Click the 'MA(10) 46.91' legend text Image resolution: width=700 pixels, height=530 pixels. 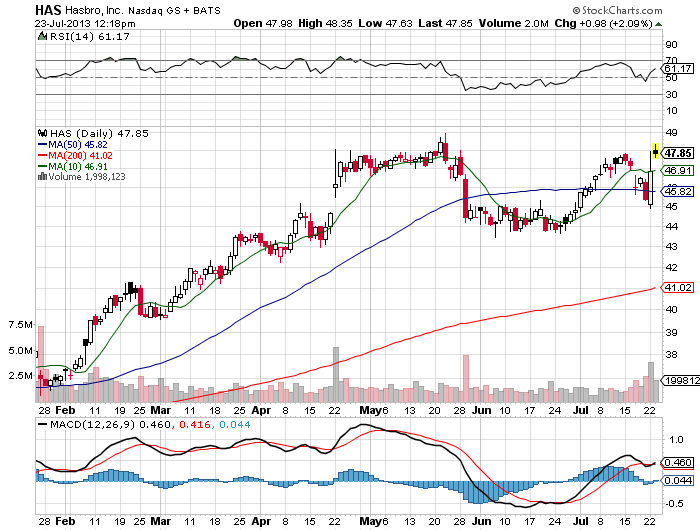78,167
